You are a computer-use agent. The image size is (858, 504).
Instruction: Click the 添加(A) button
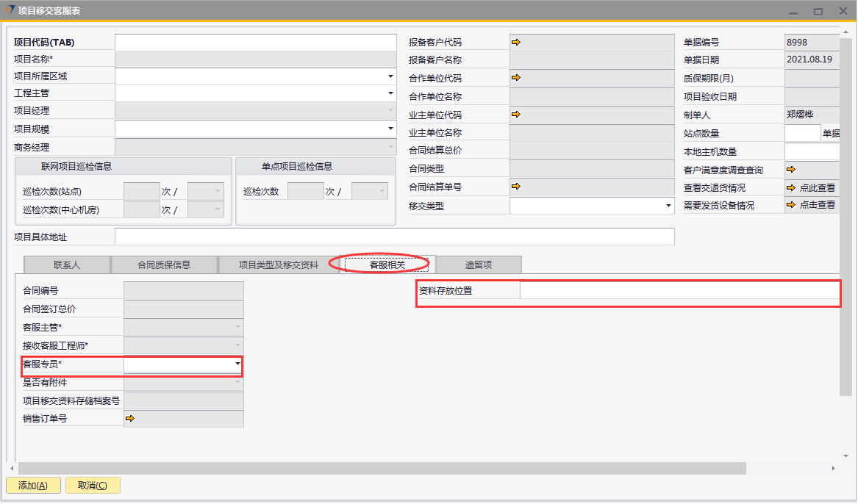(33, 486)
